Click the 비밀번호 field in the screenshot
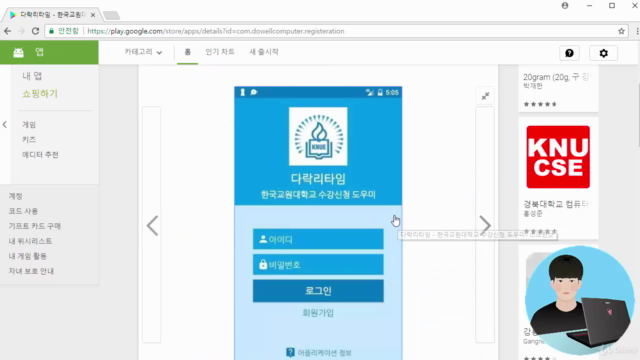 (318, 265)
